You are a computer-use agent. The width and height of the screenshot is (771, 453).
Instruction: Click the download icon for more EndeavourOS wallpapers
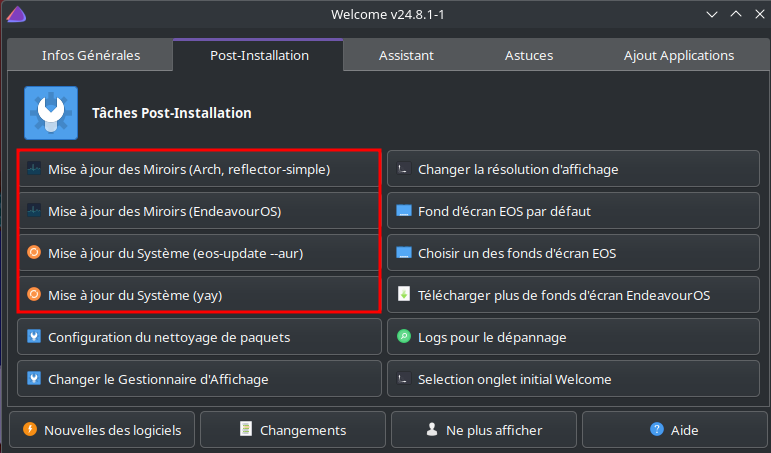(404, 295)
